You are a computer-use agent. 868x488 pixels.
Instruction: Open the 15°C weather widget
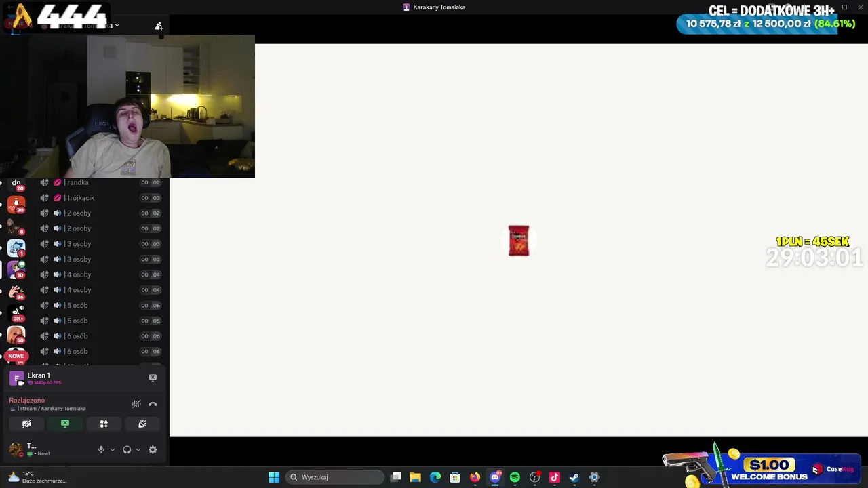[x=37, y=477]
